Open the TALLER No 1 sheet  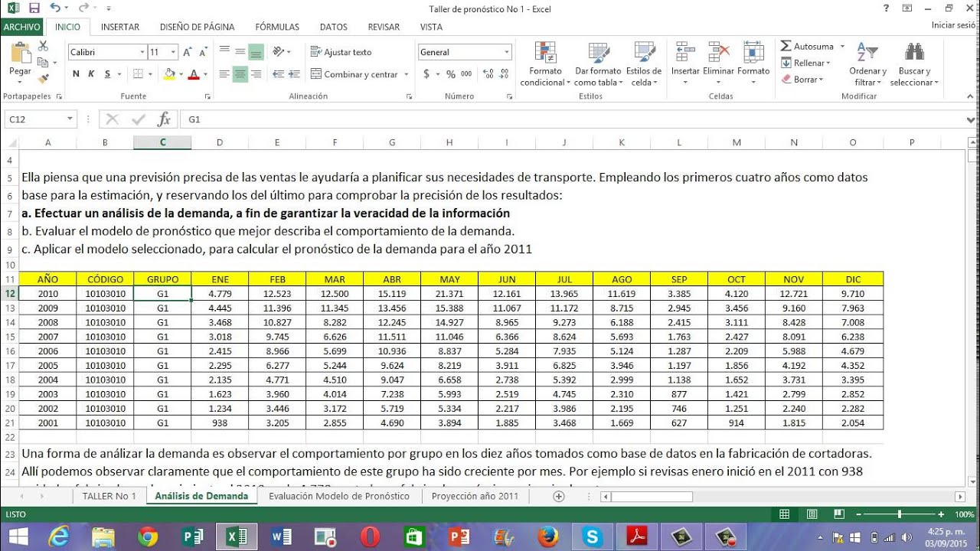(x=109, y=496)
